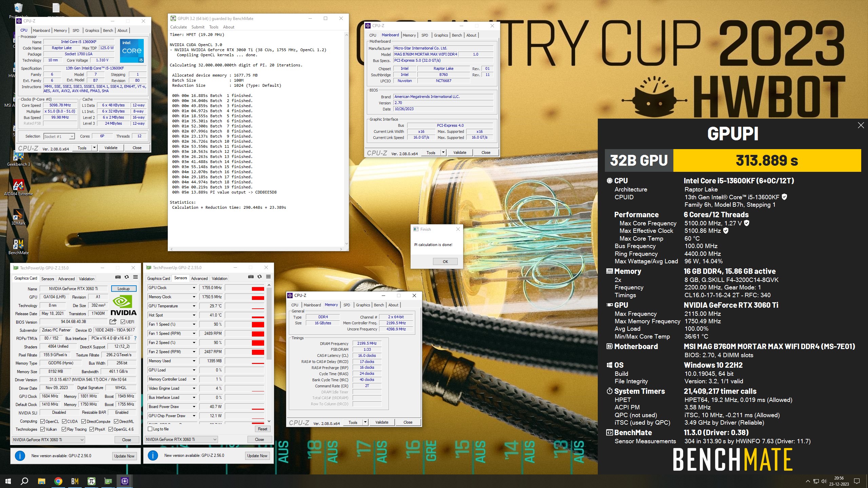
Task: Open Tools dropdown arrow in CPU-Z CPU window
Action: tap(94, 148)
